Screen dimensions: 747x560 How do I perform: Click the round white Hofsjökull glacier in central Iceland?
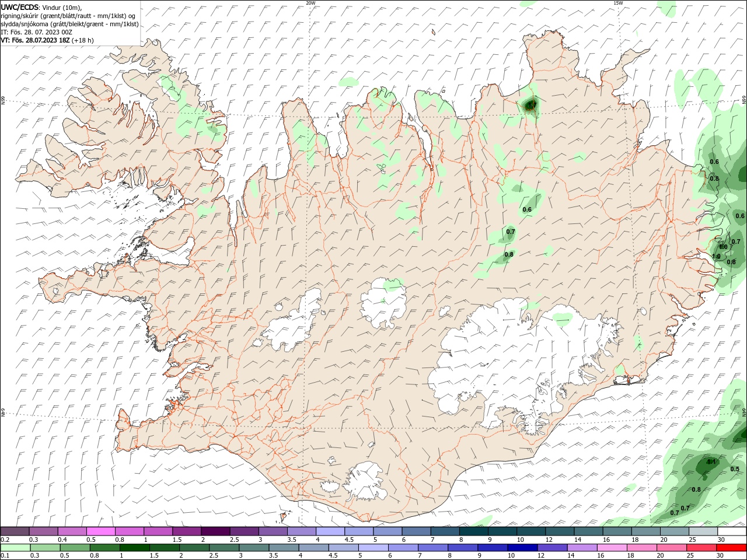(383, 302)
